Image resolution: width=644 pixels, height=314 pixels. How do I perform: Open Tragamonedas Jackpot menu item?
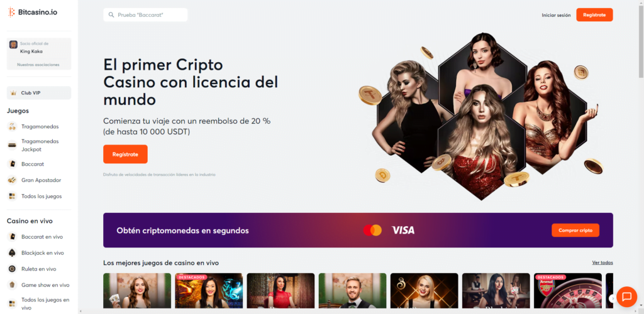coord(39,145)
